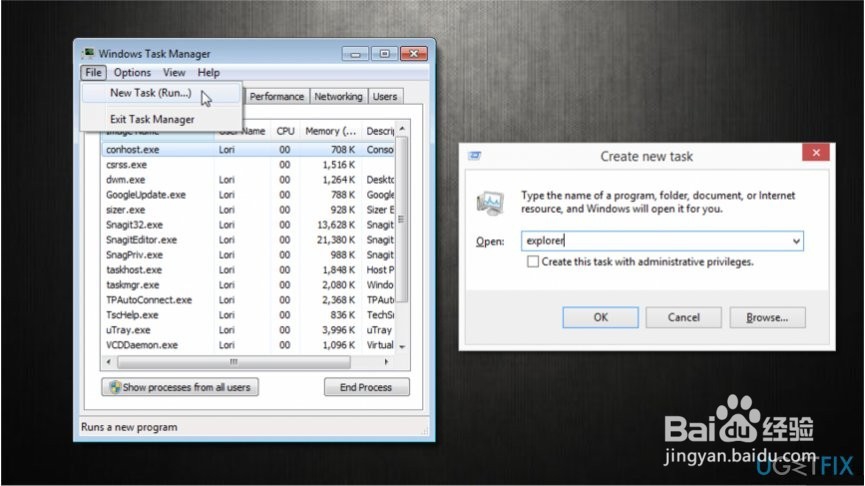Click Cancel in Create new task dialog
865x486 pixels.
pyautogui.click(x=684, y=317)
